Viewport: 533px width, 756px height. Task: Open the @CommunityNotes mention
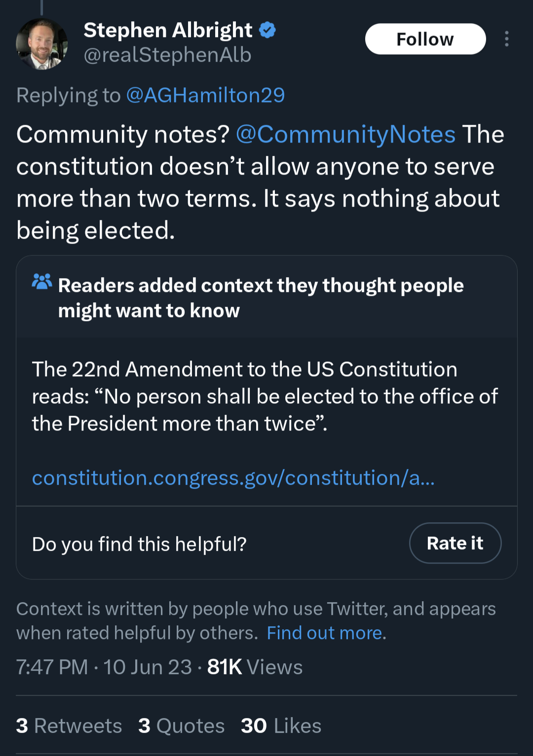coord(345,134)
